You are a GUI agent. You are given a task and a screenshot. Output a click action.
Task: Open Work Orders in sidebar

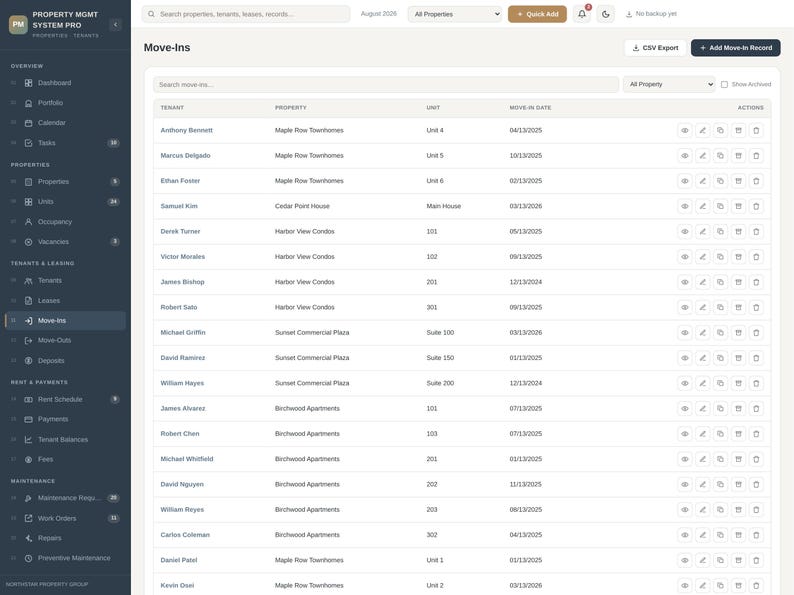[x=65, y=519]
